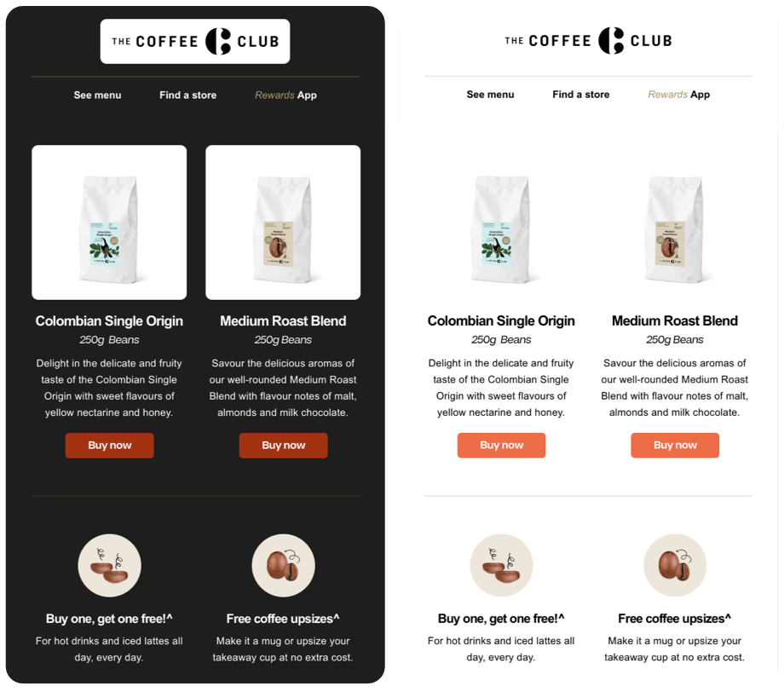
Task: Click whole coffee bean icon in light email
Action: [x=675, y=566]
